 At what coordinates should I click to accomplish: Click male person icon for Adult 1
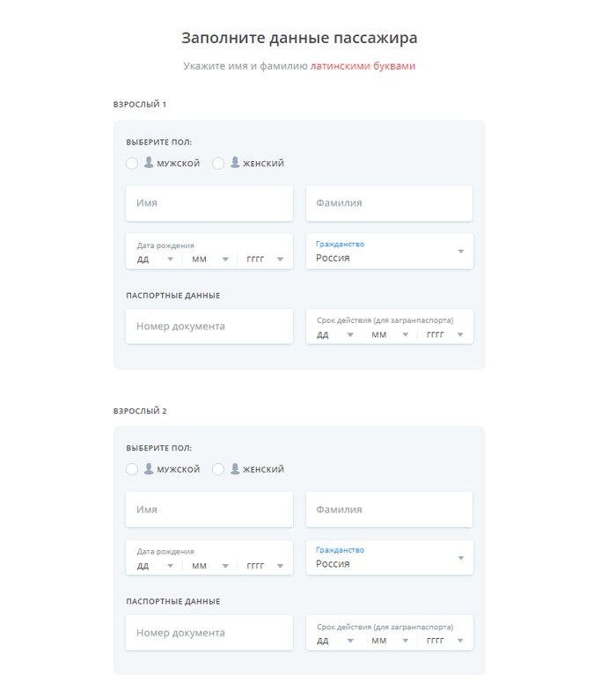coord(149,163)
